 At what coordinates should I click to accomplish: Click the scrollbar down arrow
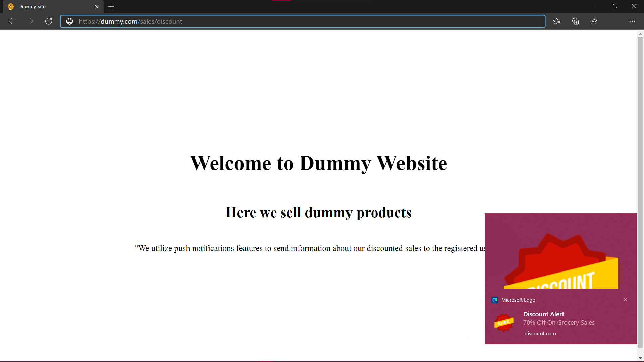pyautogui.click(x=640, y=358)
